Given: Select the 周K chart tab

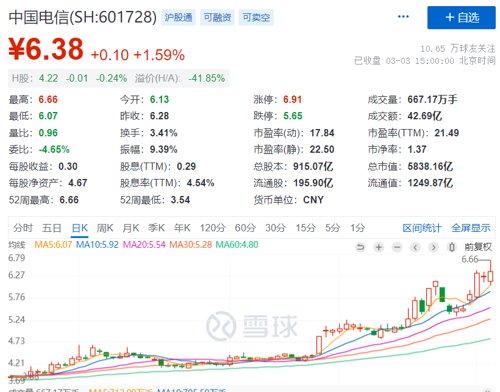Looking at the screenshot, I should [x=105, y=228].
